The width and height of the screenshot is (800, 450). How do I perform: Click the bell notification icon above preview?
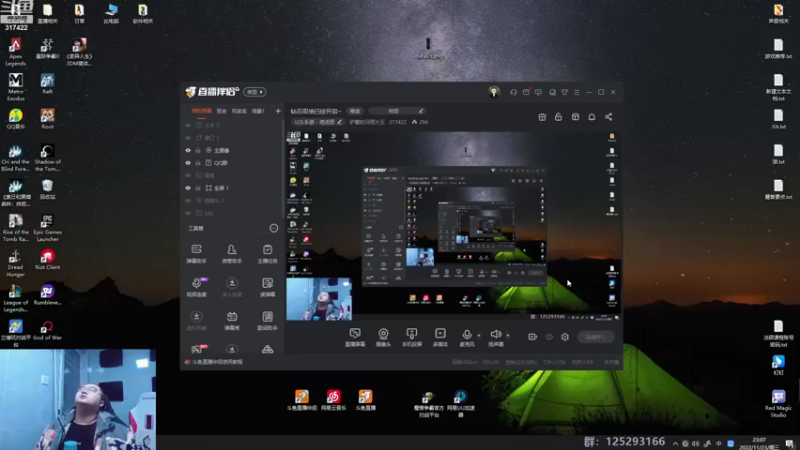(x=591, y=117)
